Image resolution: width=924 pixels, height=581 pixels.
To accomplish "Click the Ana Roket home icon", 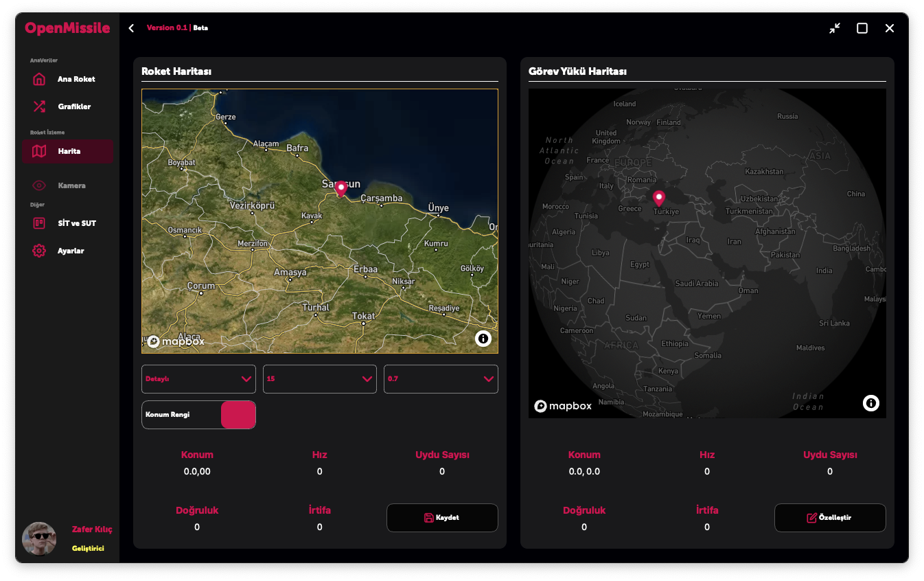I will pyautogui.click(x=39, y=79).
